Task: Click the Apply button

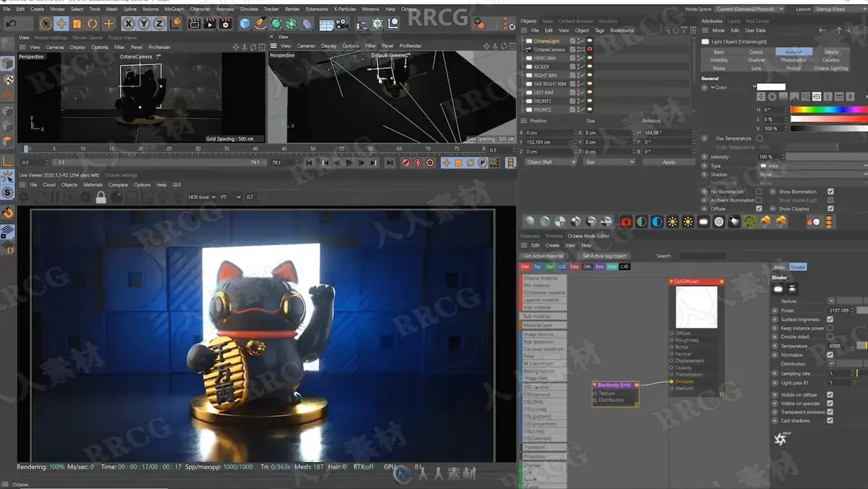Action: pyautogui.click(x=668, y=162)
